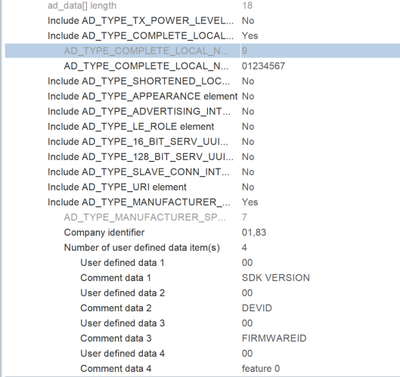Select Include AD_TYPE_SLAVE_CONN_INT row
The height and width of the screenshot is (377, 400).
click(202, 172)
